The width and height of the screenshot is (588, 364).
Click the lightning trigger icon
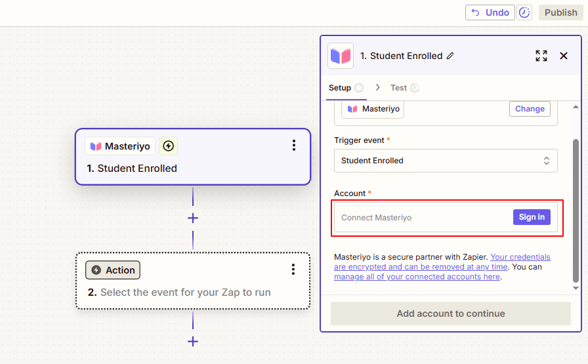click(169, 146)
